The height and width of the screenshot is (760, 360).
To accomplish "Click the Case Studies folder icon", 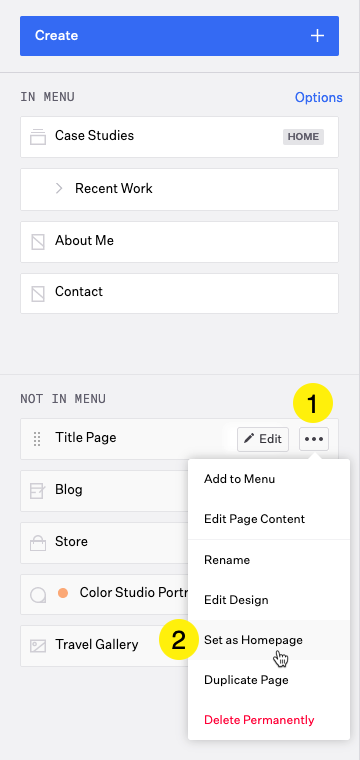I will [38, 137].
